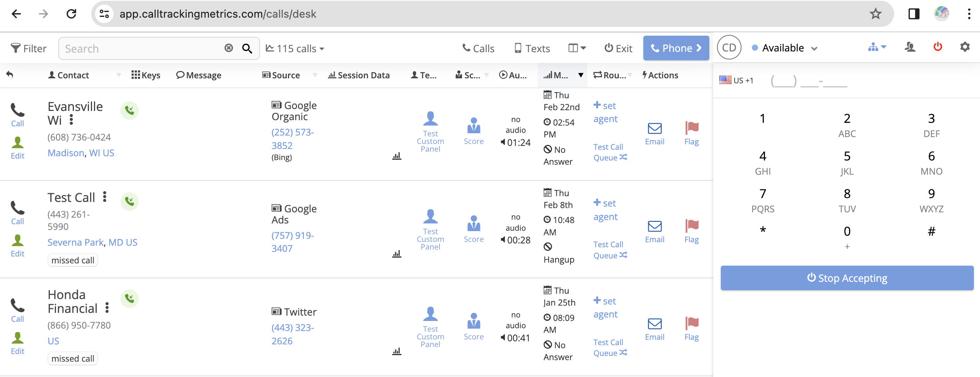This screenshot has width=980, height=377.
Task: Click the Madison, WI US location link
Action: [x=81, y=153]
